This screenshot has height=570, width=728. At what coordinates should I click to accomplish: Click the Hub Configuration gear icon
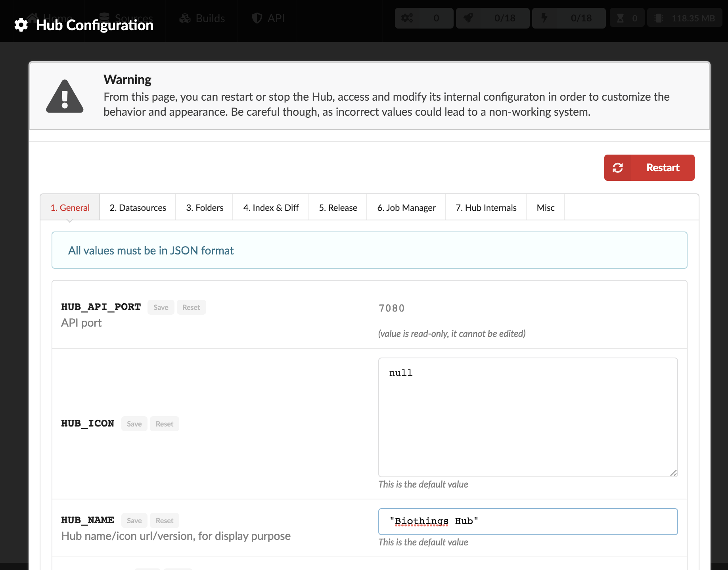(x=21, y=25)
